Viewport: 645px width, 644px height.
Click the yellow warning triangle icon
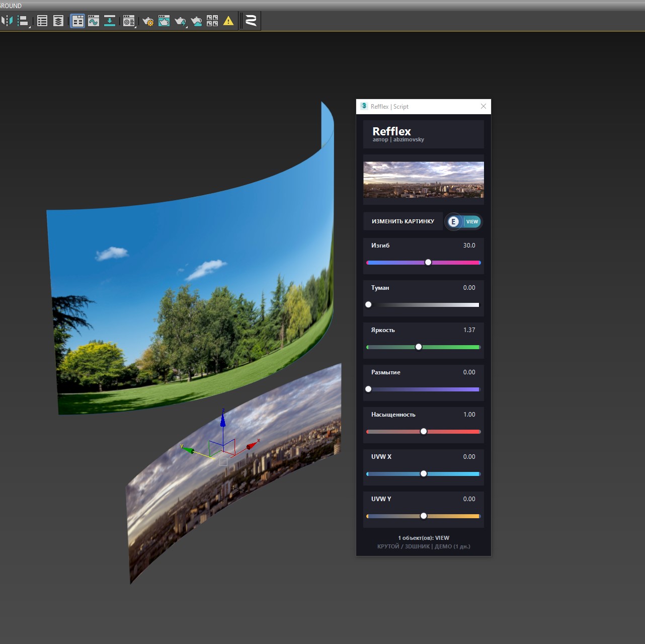(228, 21)
